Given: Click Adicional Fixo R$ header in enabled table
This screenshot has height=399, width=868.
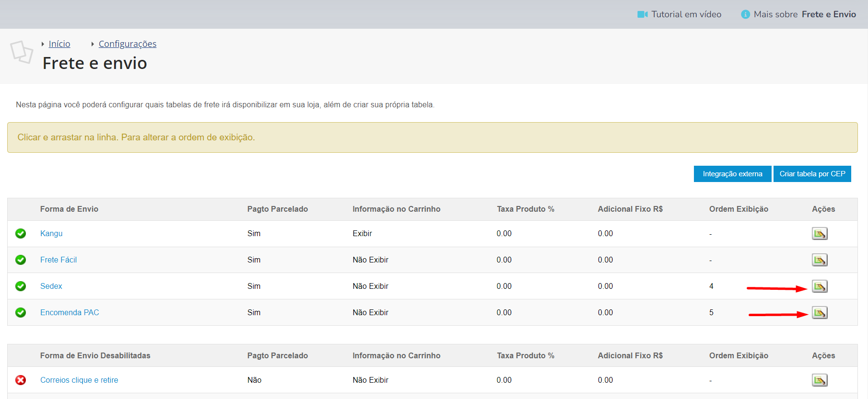Looking at the screenshot, I should click(x=630, y=209).
